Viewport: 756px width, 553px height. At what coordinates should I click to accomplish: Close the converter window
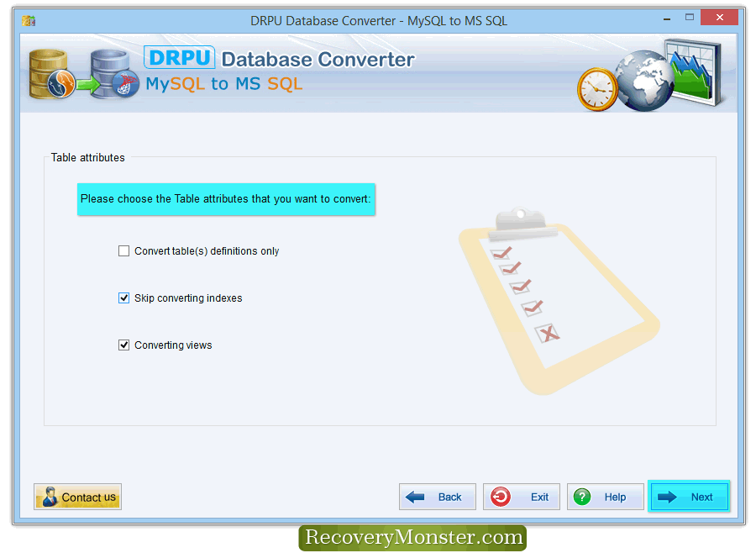pyautogui.click(x=719, y=18)
